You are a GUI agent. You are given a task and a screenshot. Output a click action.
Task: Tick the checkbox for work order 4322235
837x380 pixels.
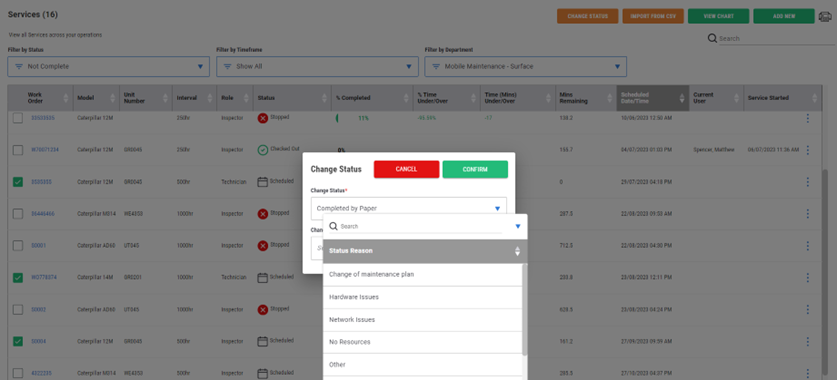click(18, 373)
